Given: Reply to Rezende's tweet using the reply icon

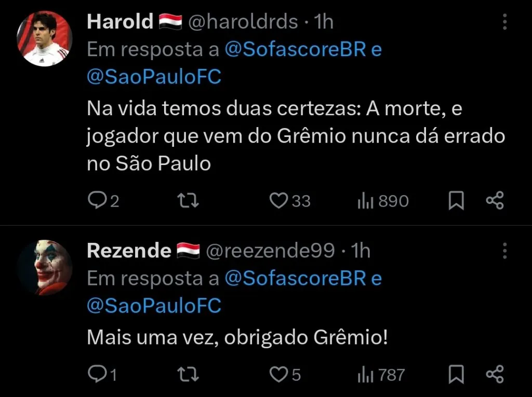Looking at the screenshot, I should pyautogui.click(x=99, y=373).
